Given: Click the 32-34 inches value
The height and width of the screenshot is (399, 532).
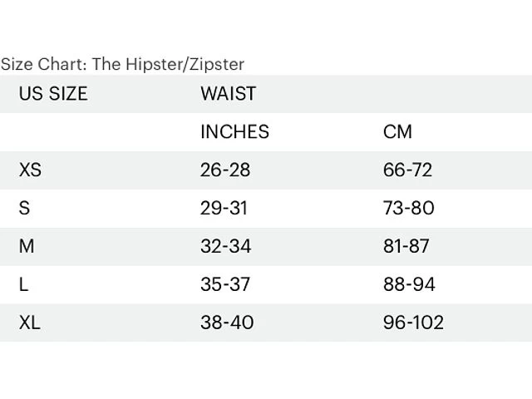Looking at the screenshot, I should pyautogui.click(x=226, y=246).
